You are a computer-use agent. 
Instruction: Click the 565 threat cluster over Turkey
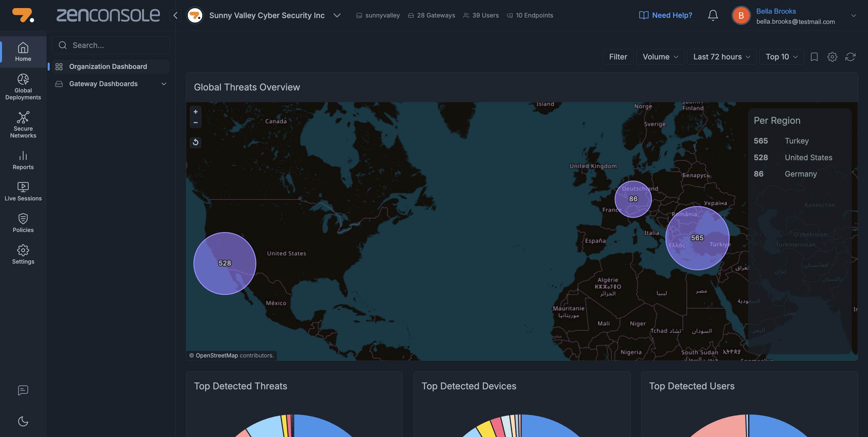pos(697,238)
